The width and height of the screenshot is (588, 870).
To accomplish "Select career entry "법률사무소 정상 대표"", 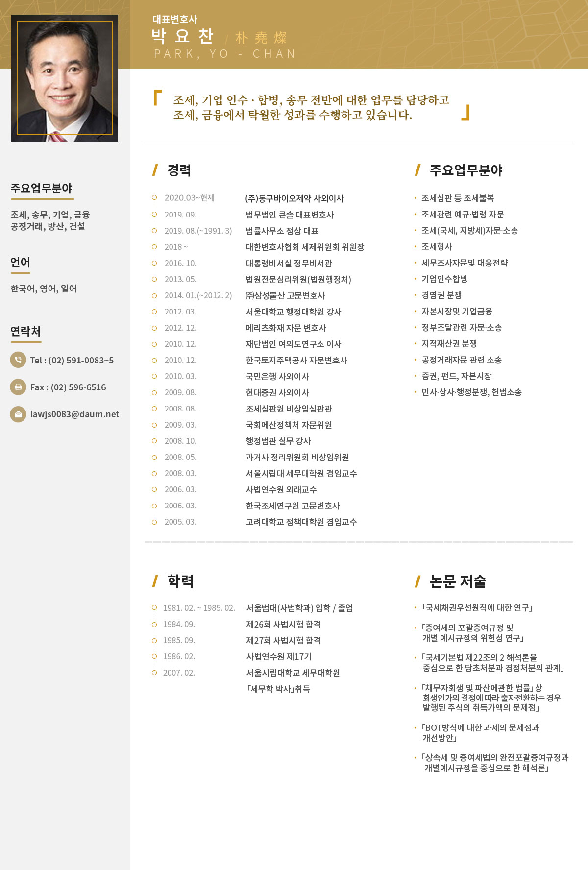I will click(x=282, y=231).
